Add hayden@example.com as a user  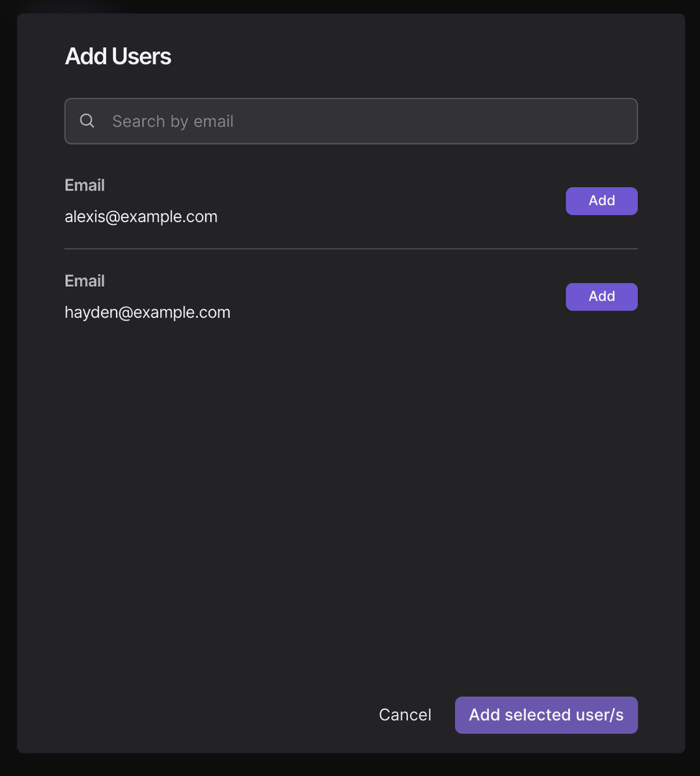[x=601, y=297]
